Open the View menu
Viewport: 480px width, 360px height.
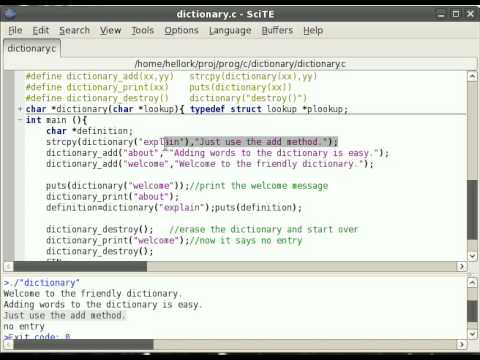110,30
